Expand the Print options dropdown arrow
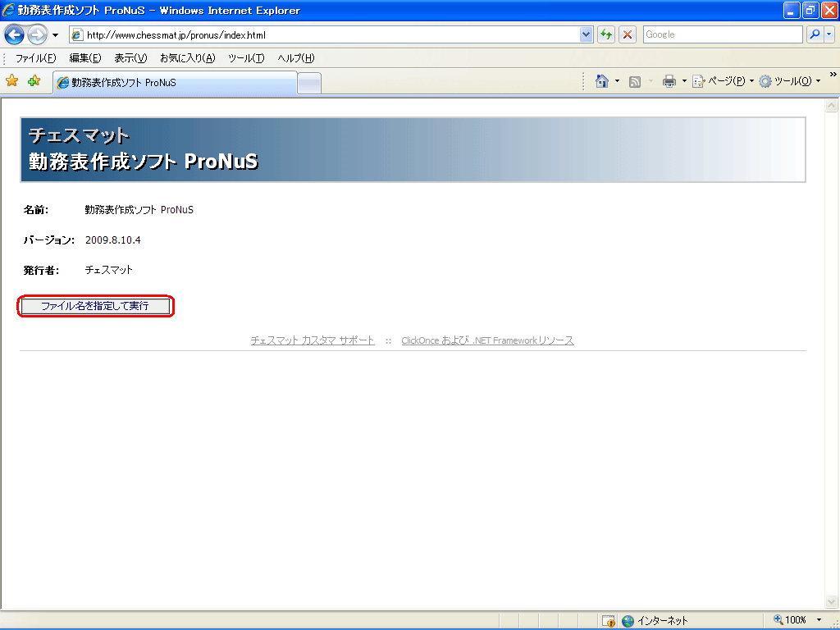The height and width of the screenshot is (630, 840). click(x=684, y=81)
